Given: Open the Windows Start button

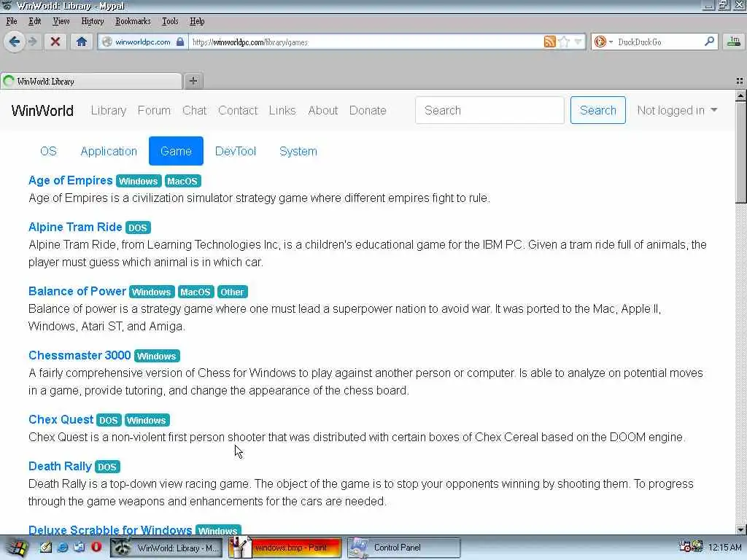Looking at the screenshot, I should 16,548.
